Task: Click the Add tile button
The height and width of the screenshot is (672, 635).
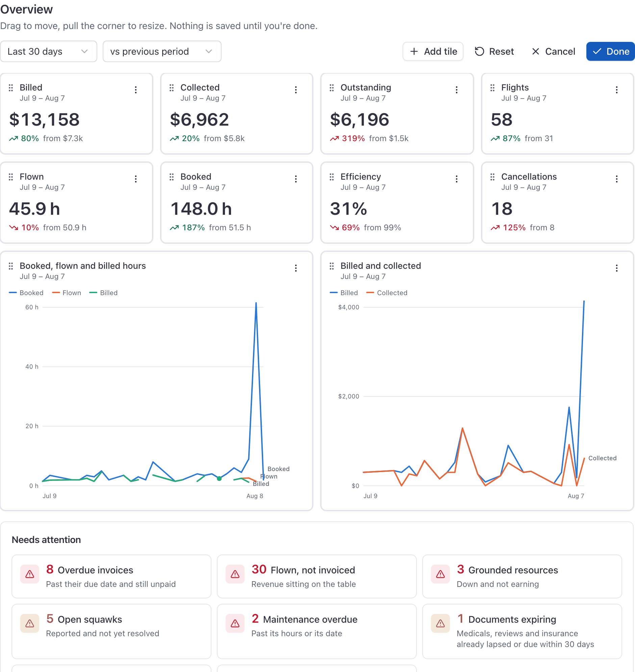Action: coord(433,51)
